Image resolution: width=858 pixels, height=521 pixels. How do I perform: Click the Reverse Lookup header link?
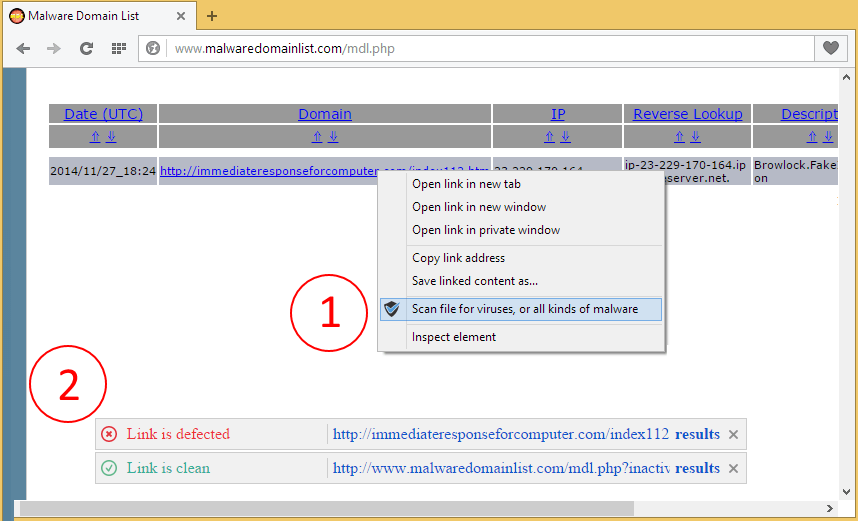tap(688, 114)
